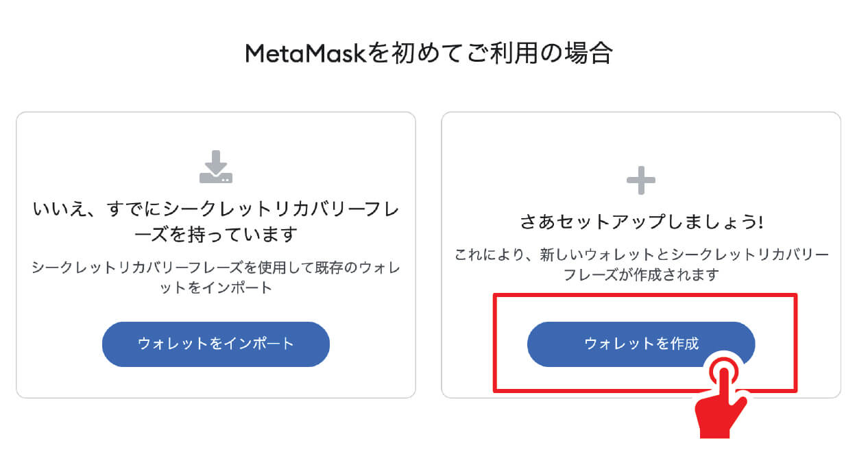
Task: Click the gray plus icon
Action: point(641,181)
